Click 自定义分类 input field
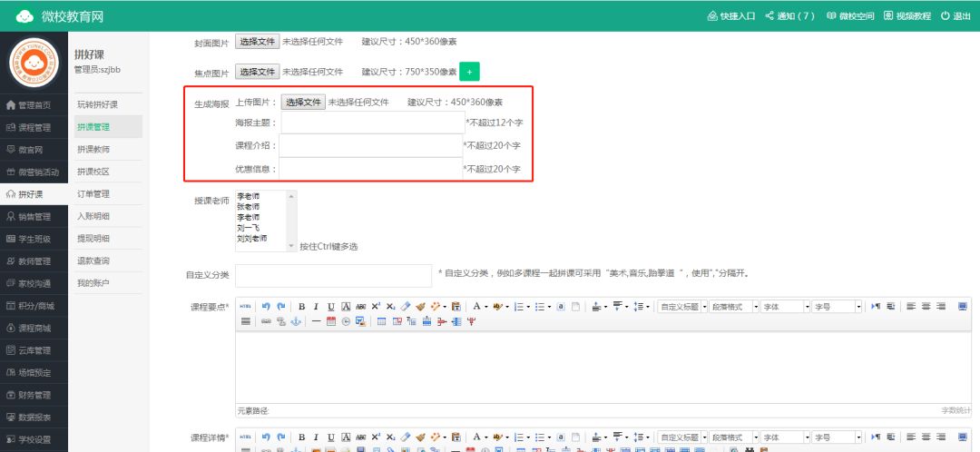 click(x=333, y=276)
